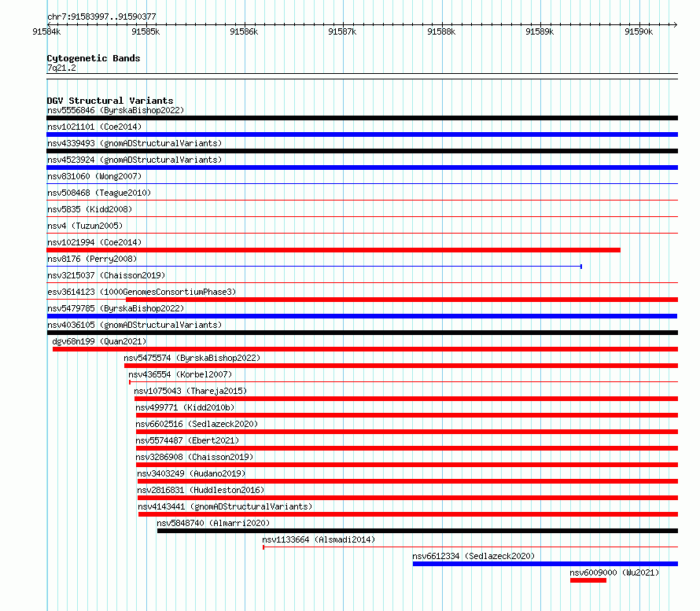
Task: Click the DGV Structural Variants track title
Action: tap(110, 101)
